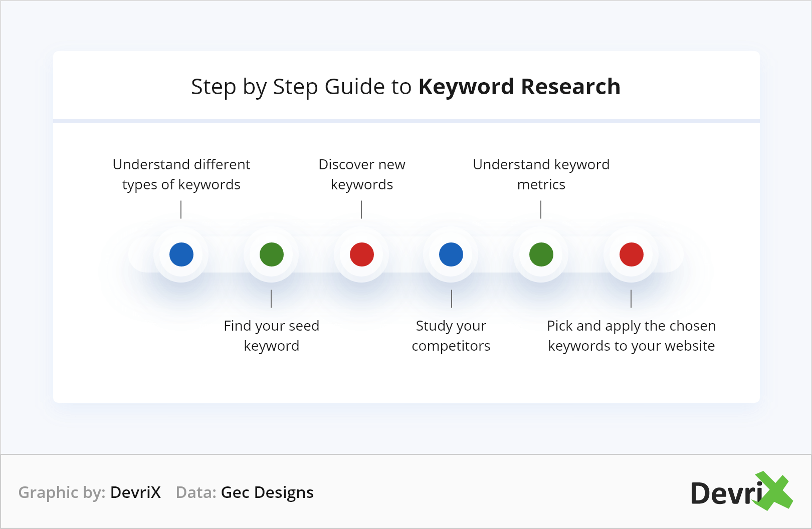Click the 'Gec Designs' data credit
This screenshot has height=529, width=812.
(x=267, y=492)
